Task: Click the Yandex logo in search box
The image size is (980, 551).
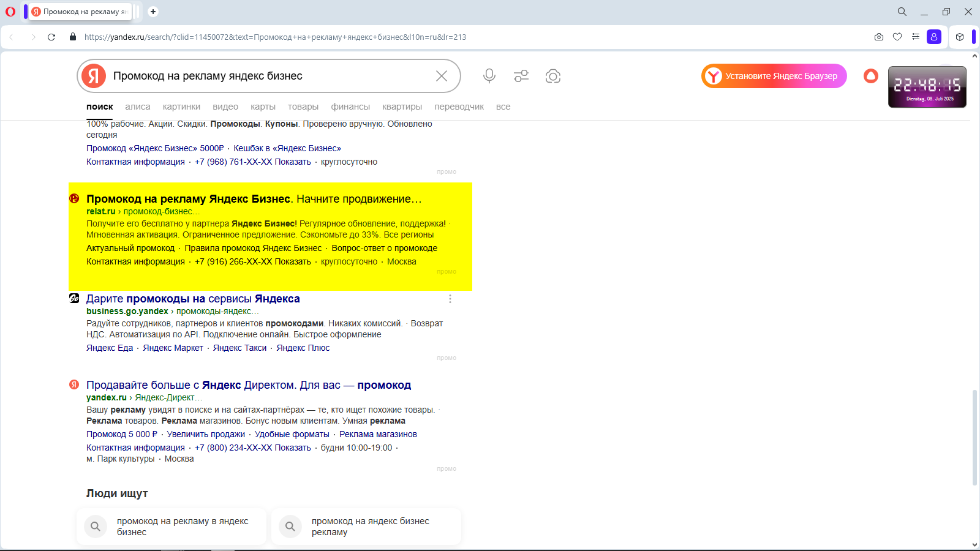Action: point(94,76)
